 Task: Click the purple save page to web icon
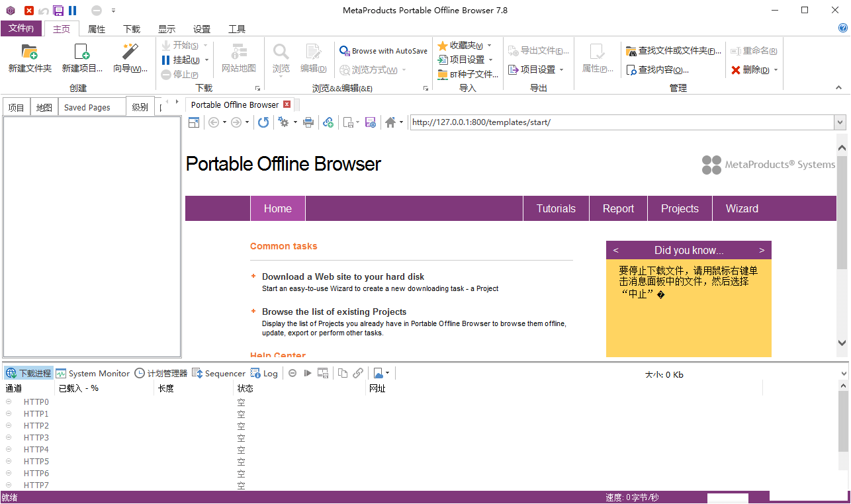pos(371,122)
